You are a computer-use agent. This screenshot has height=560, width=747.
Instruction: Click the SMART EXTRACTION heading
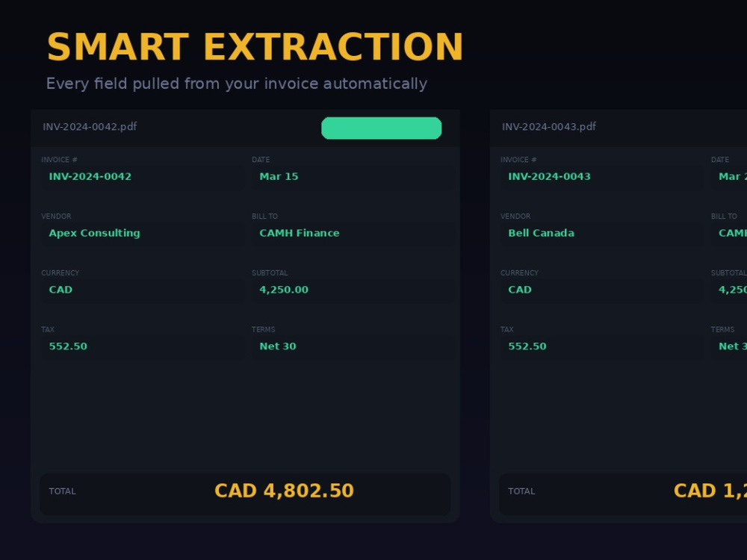[x=255, y=47]
